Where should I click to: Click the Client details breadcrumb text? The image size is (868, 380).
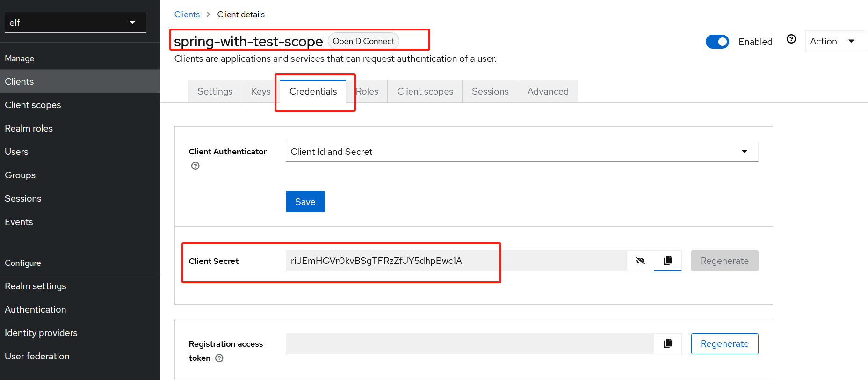click(x=241, y=15)
